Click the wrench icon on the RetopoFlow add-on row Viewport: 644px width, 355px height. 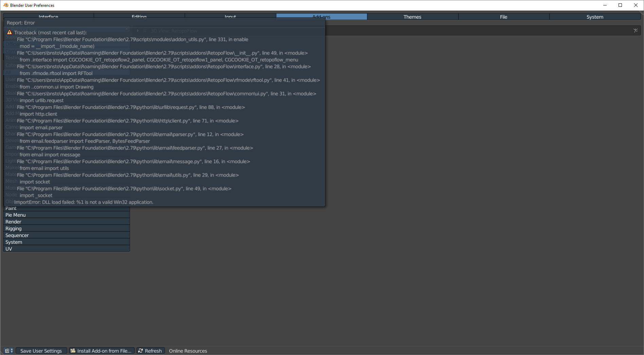(x=636, y=31)
